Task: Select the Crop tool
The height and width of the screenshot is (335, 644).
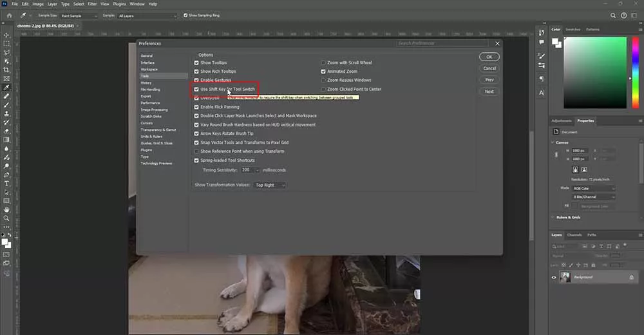Action: tap(6, 70)
